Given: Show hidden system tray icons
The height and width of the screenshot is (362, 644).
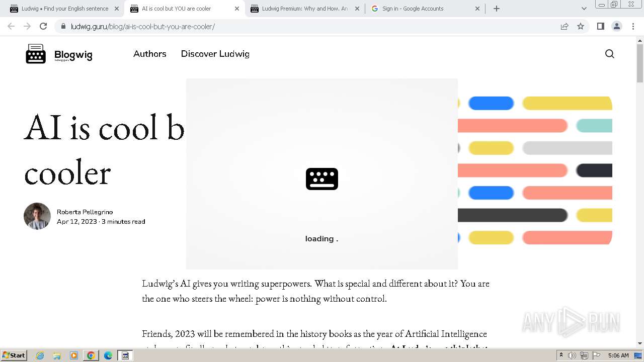Looking at the screenshot, I should click(x=561, y=355).
